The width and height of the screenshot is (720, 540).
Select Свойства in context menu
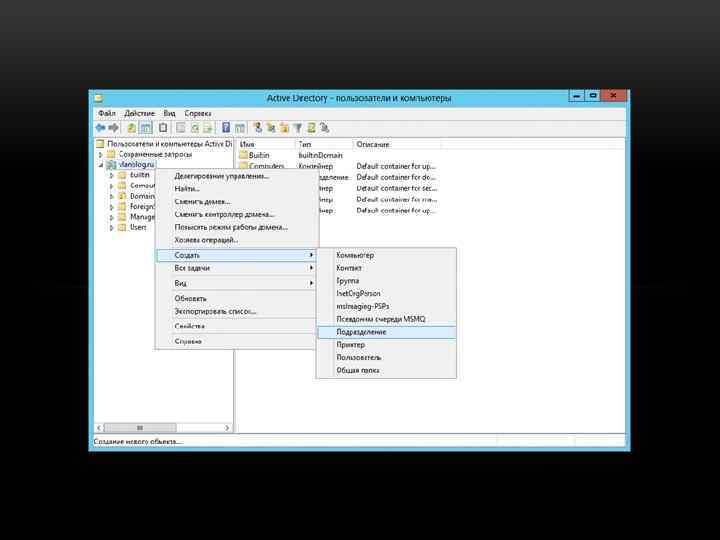coord(236,326)
